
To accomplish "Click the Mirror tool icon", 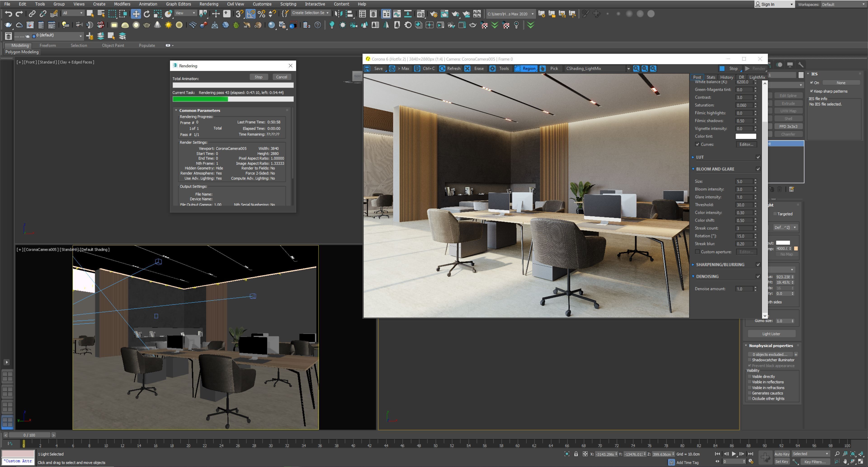I will (x=338, y=14).
